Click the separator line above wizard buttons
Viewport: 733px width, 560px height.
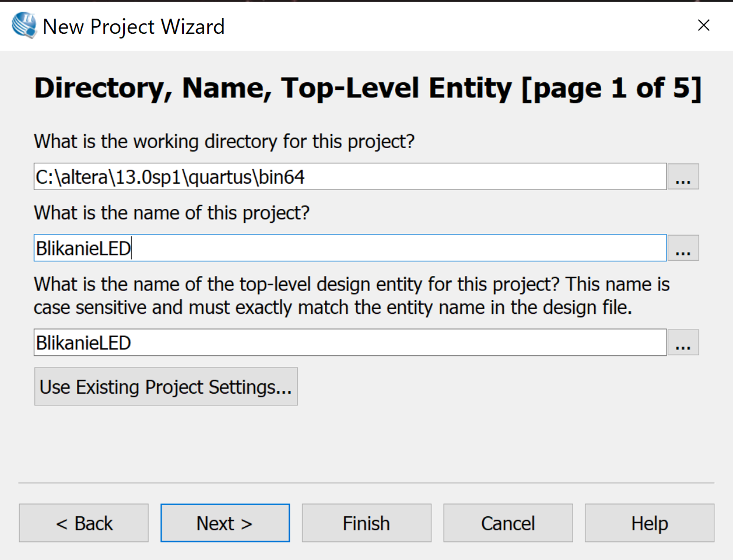[366, 483]
